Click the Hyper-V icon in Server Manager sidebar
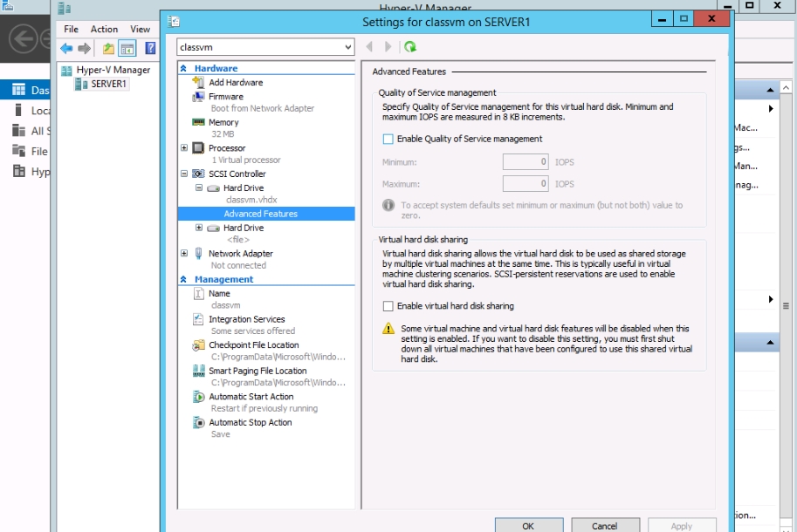The height and width of the screenshot is (532, 797). 18,171
